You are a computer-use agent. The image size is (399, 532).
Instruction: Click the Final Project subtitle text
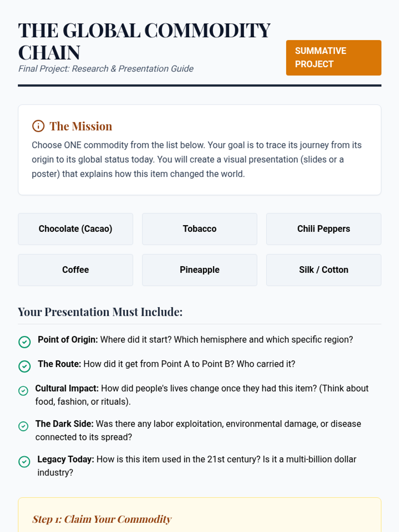pos(106,68)
